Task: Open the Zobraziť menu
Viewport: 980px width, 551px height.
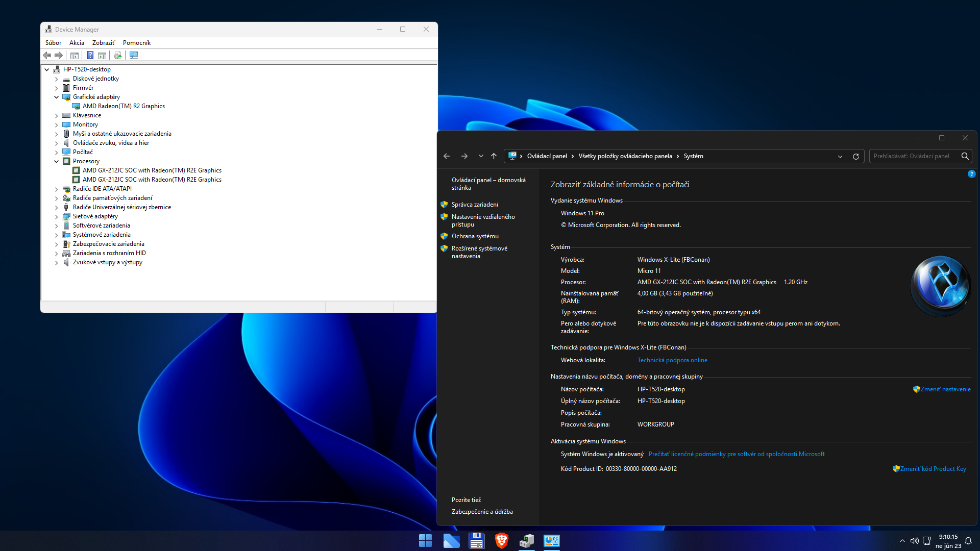Action: click(104, 43)
